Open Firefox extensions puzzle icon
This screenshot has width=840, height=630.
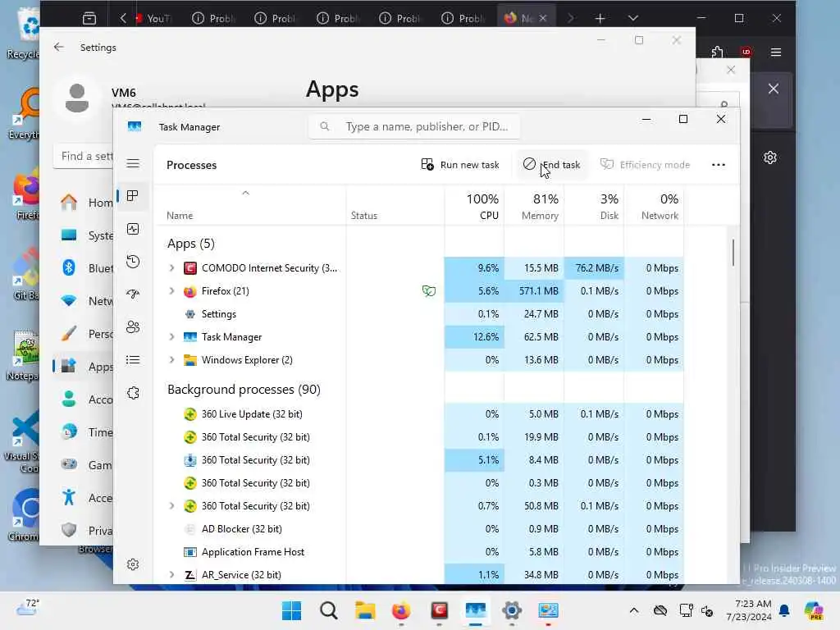tap(717, 52)
